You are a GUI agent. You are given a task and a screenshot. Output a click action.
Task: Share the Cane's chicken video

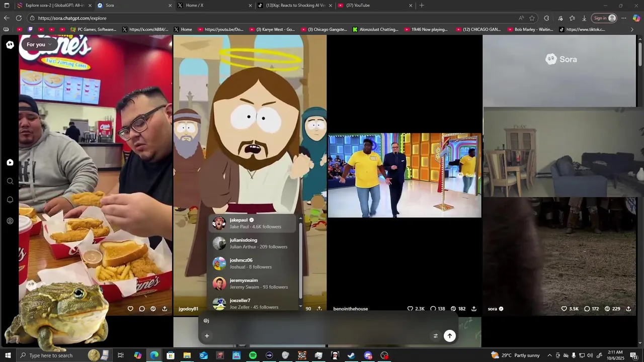tap(165, 309)
